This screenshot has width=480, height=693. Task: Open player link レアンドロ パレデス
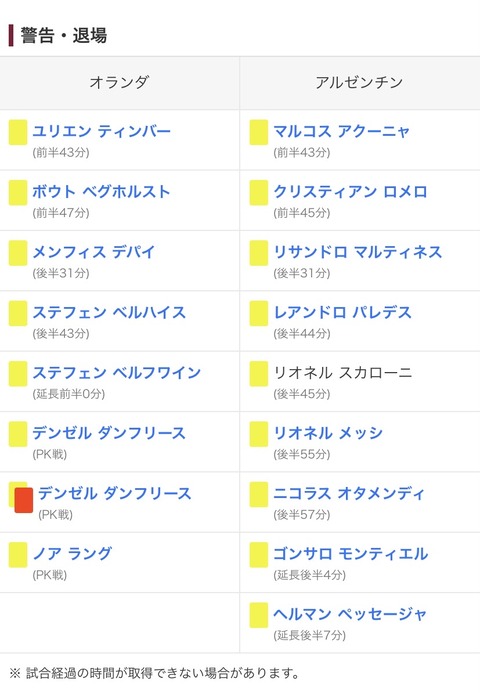click(x=343, y=312)
